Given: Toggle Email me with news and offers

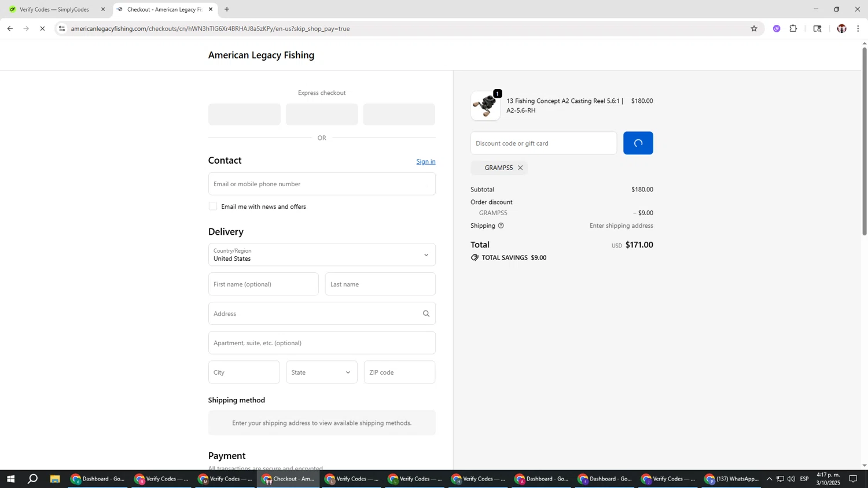Looking at the screenshot, I should pyautogui.click(x=213, y=206).
